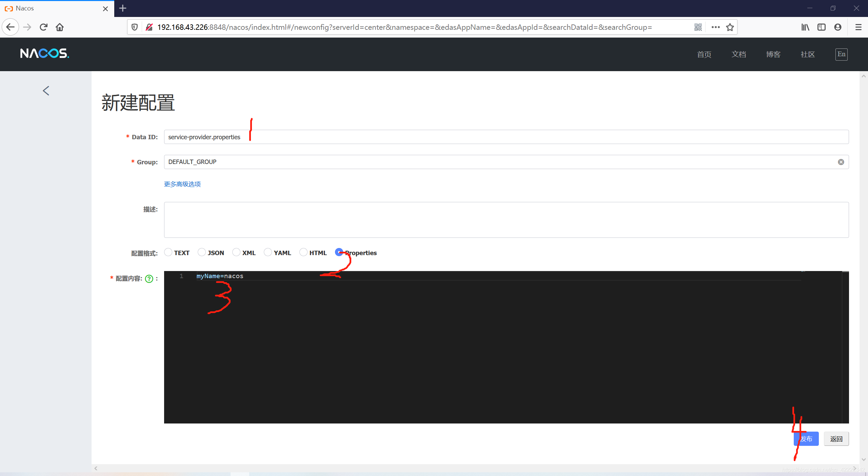Open the browser hamburger menu
This screenshot has height=476, width=868.
[859, 27]
